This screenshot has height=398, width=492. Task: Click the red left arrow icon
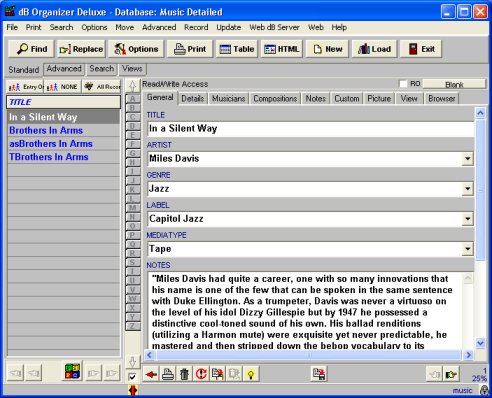pyautogui.click(x=151, y=374)
